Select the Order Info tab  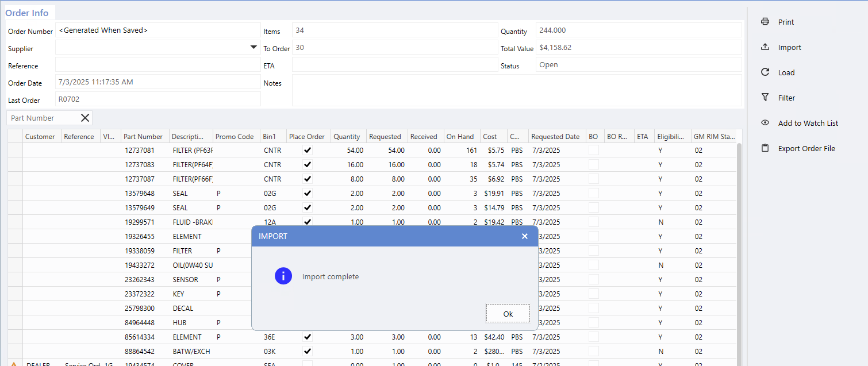click(x=27, y=13)
